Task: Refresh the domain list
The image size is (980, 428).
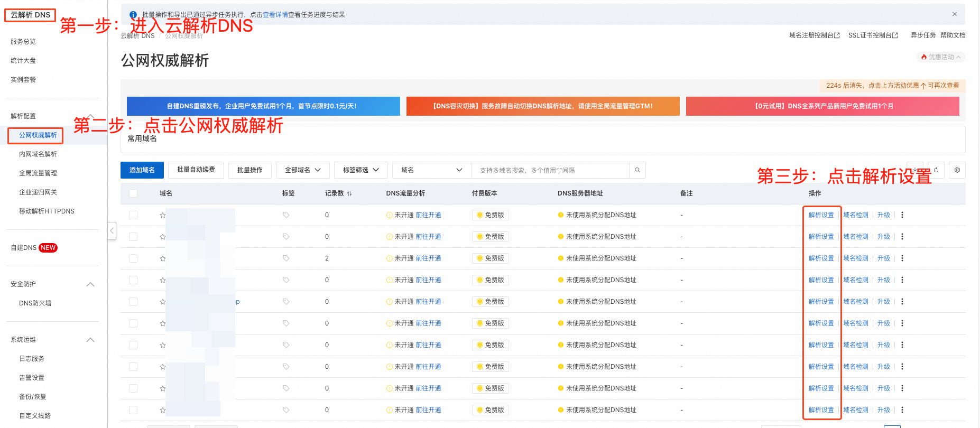Action: tap(936, 170)
